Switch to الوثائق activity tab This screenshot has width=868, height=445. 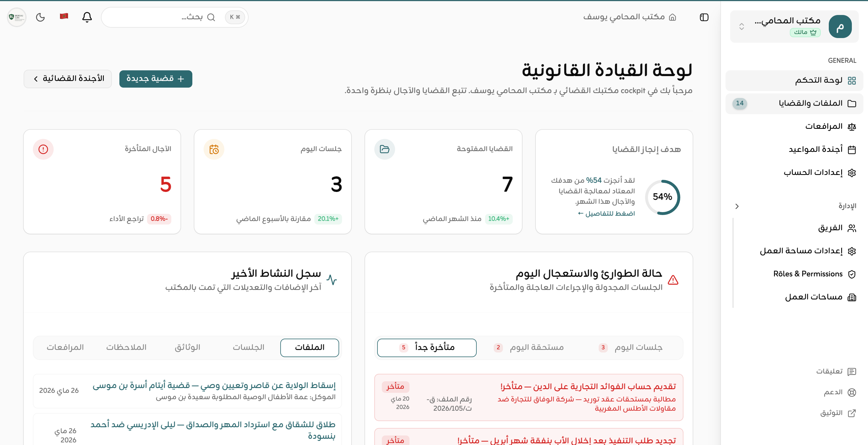[x=187, y=348]
